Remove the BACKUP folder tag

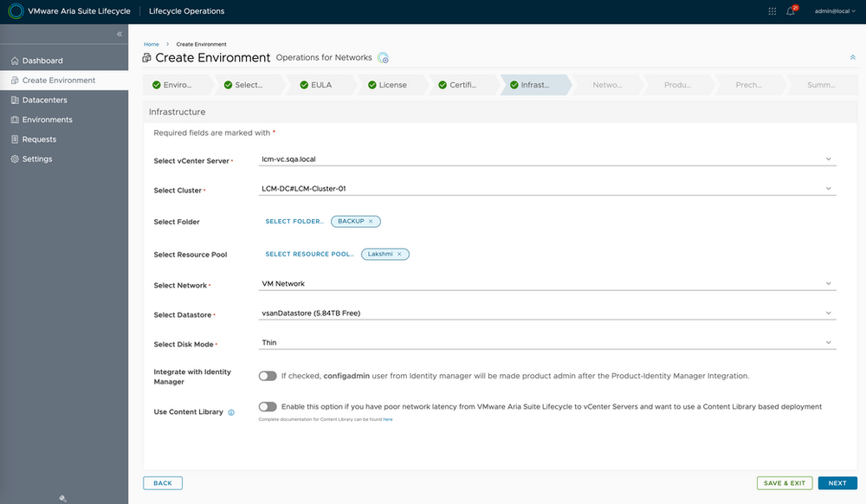click(x=371, y=222)
